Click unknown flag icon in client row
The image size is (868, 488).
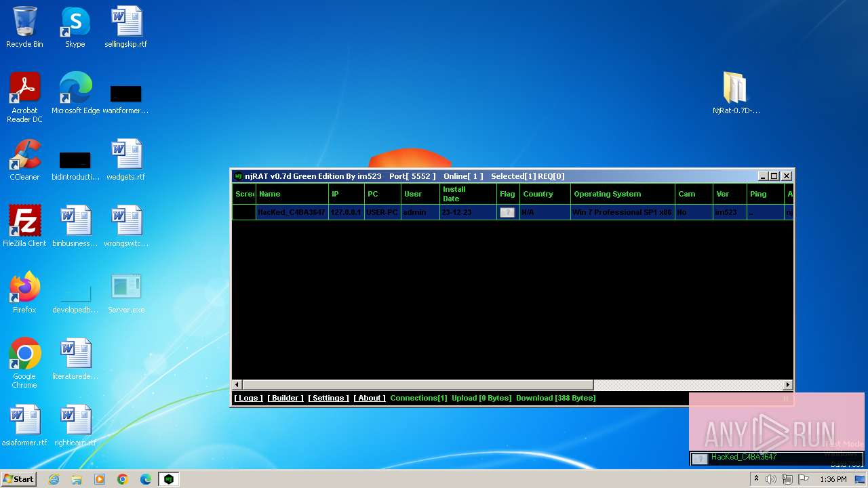coord(507,212)
